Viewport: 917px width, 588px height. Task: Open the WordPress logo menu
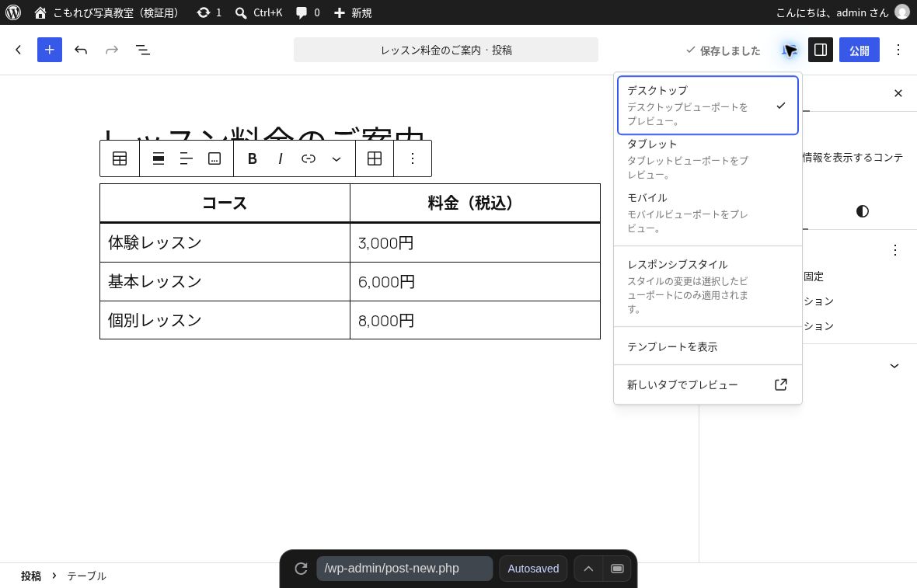(x=13, y=12)
